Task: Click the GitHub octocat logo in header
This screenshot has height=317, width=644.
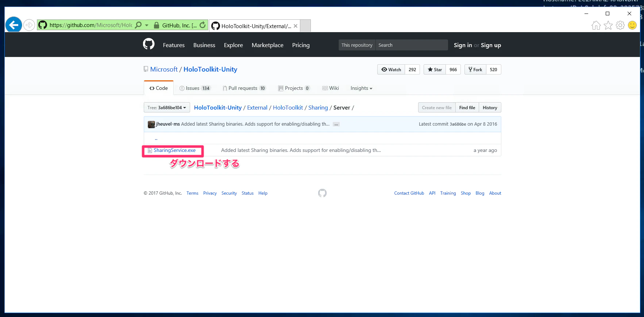Action: point(149,44)
